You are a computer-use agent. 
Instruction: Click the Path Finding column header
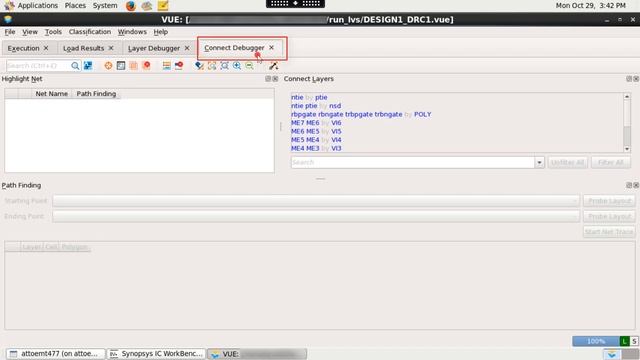(96, 94)
